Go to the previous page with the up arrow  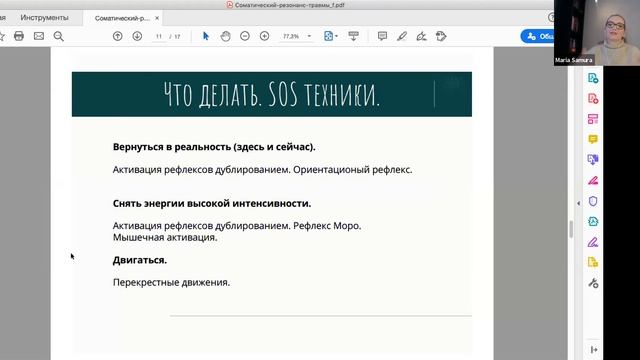coord(118,36)
